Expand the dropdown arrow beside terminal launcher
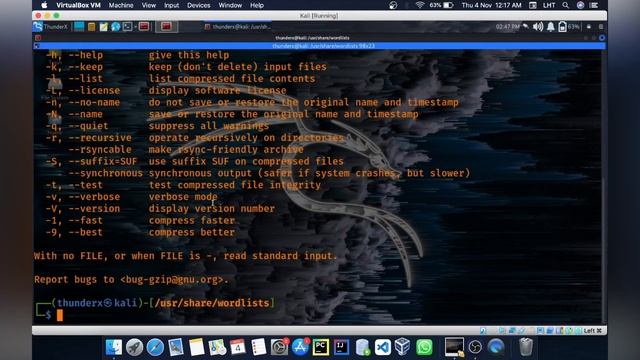The width and height of the screenshot is (640, 360). click(x=135, y=27)
